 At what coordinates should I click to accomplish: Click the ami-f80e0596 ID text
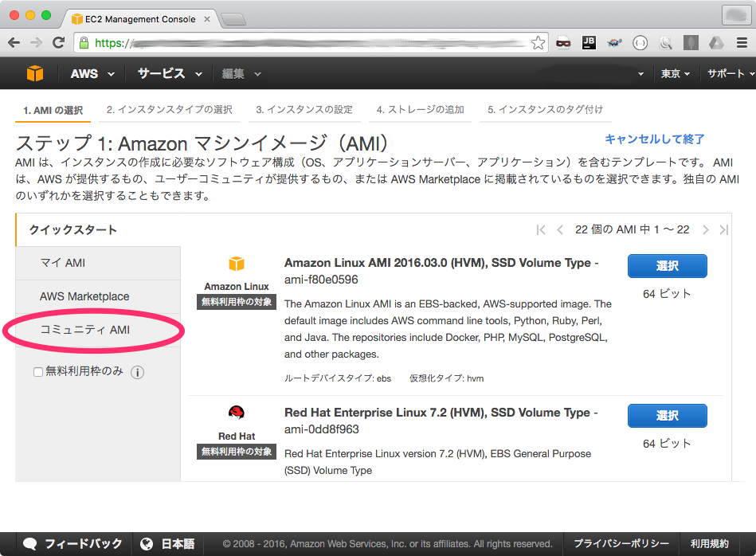[321, 280]
